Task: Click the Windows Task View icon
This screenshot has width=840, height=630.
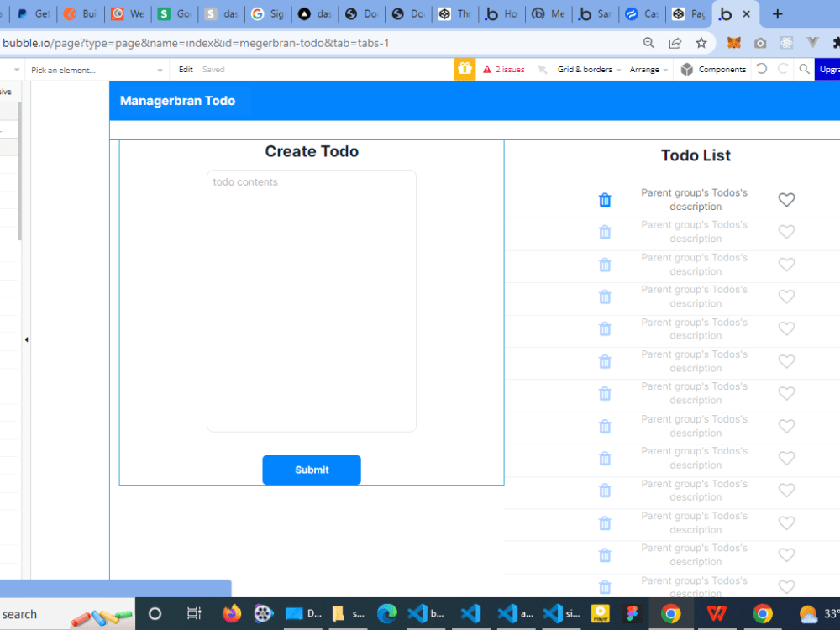Action: (x=194, y=613)
